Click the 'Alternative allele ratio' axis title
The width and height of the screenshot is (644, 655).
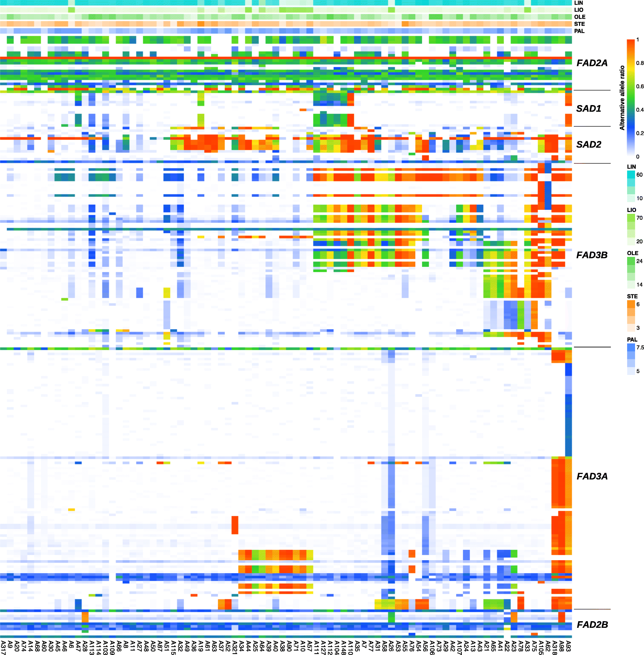pyautogui.click(x=622, y=98)
